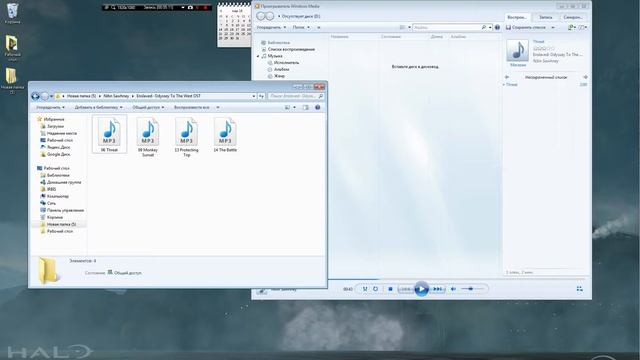The image size is (640, 360).
Task: Click the desktop calendar gadget
Action: click(234, 24)
